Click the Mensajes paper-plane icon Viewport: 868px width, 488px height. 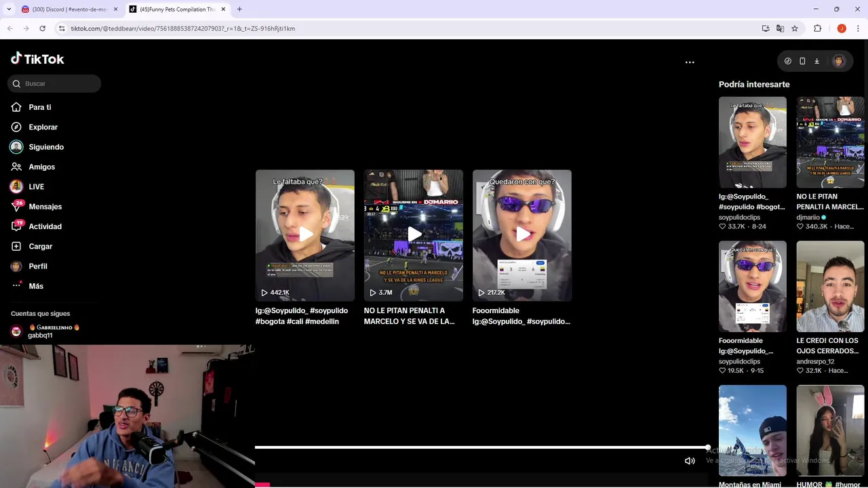pos(16,207)
